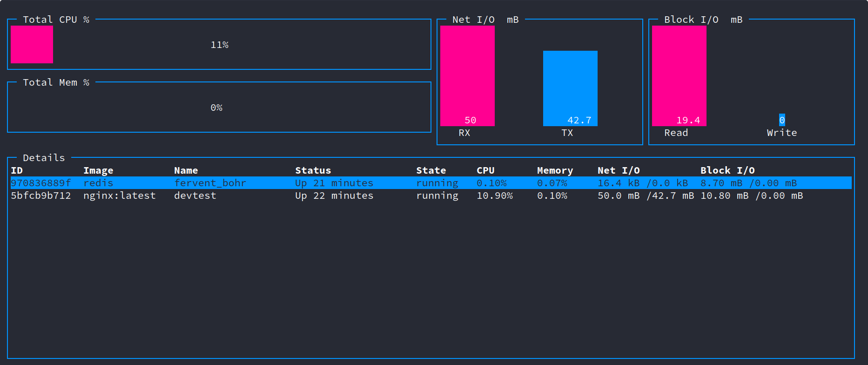The width and height of the screenshot is (868, 365).
Task: Click the 'Up 22 minutes' status
Action: pyautogui.click(x=334, y=196)
